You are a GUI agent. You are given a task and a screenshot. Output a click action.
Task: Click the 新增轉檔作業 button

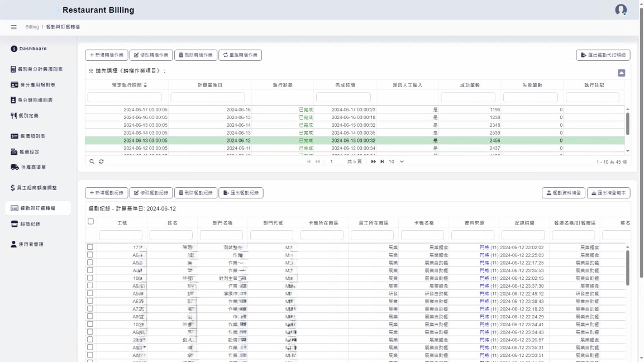(x=106, y=55)
